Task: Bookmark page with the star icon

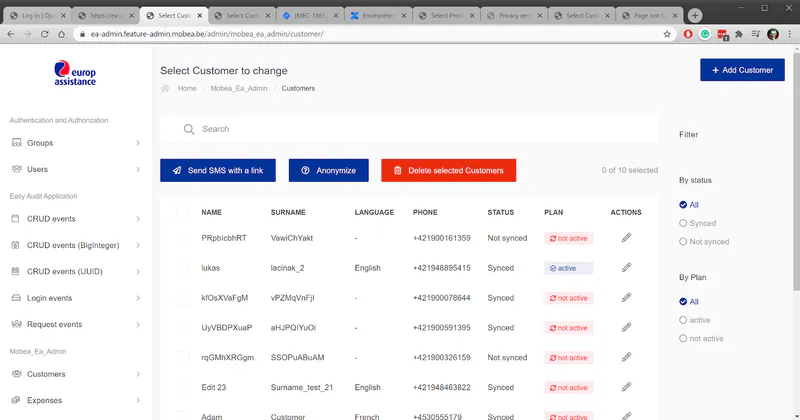Action: click(667, 34)
